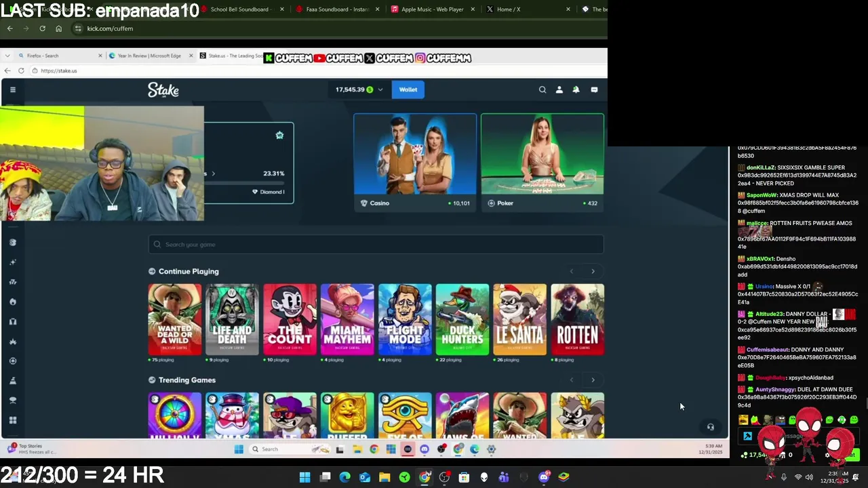
Task: Close the Apple Music tab
Action: click(473, 9)
